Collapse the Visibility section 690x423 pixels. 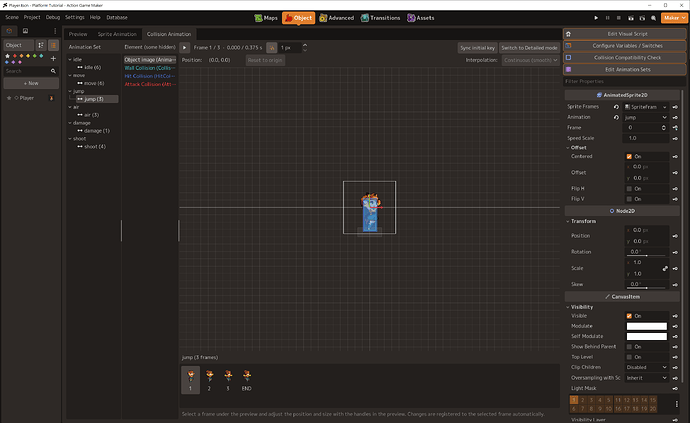568,307
